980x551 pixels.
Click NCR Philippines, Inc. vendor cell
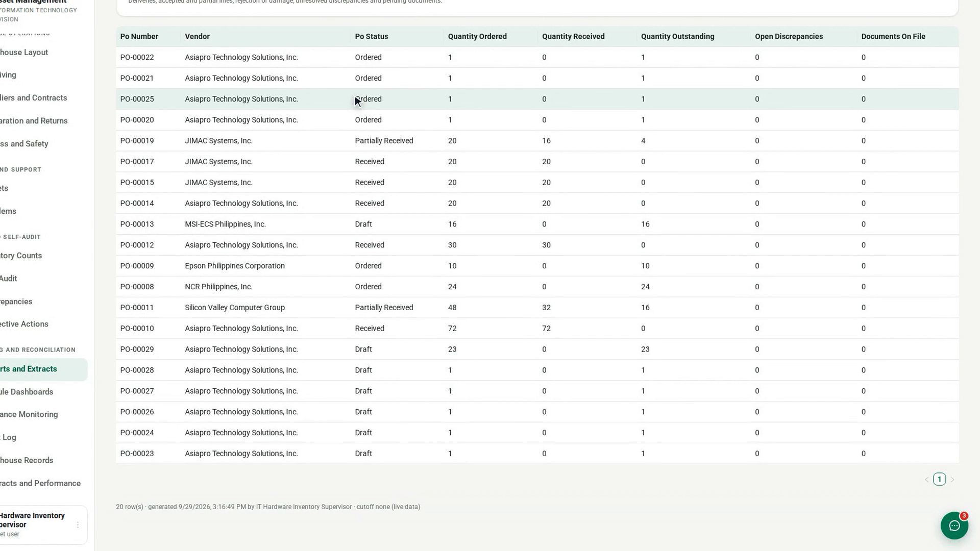click(218, 287)
